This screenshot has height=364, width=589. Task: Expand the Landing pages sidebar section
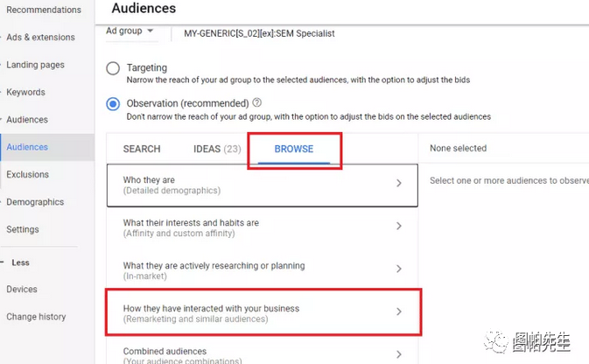coord(35,65)
